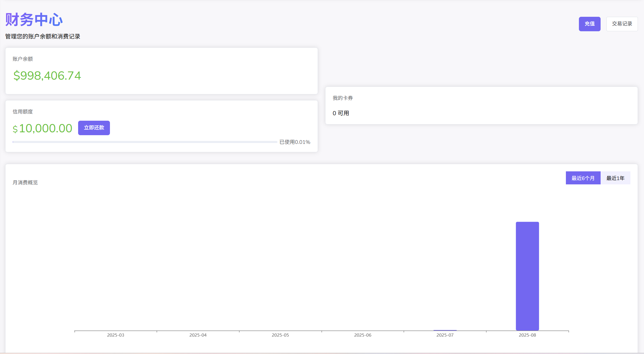Switch chart to 最近1年

pos(615,178)
